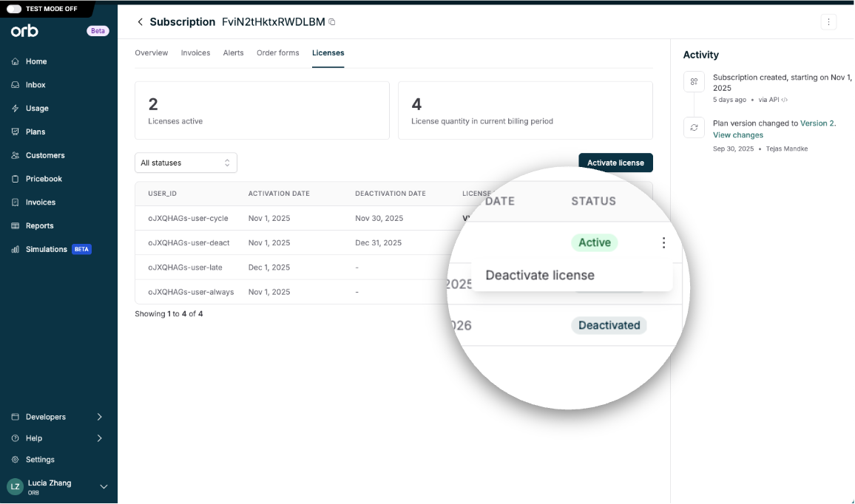The height and width of the screenshot is (504, 855).
Task: Click the plan version changed activity icon
Action: click(x=695, y=128)
